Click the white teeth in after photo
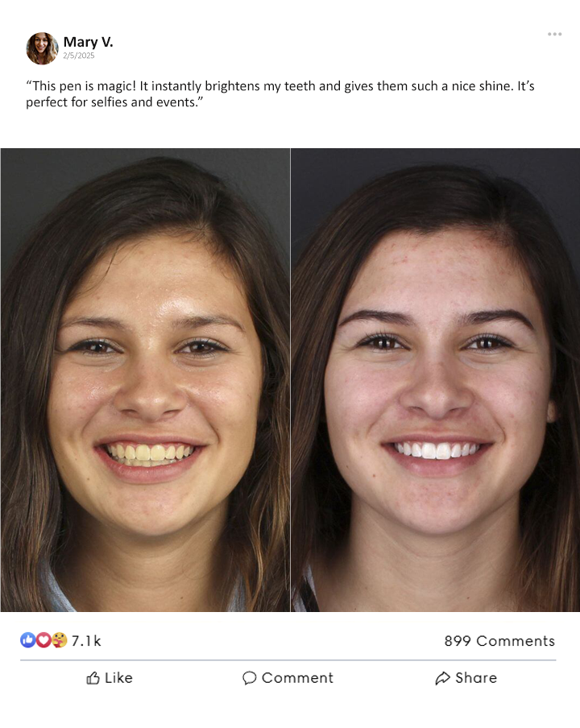Screen dimensions: 580x728 point(437,450)
